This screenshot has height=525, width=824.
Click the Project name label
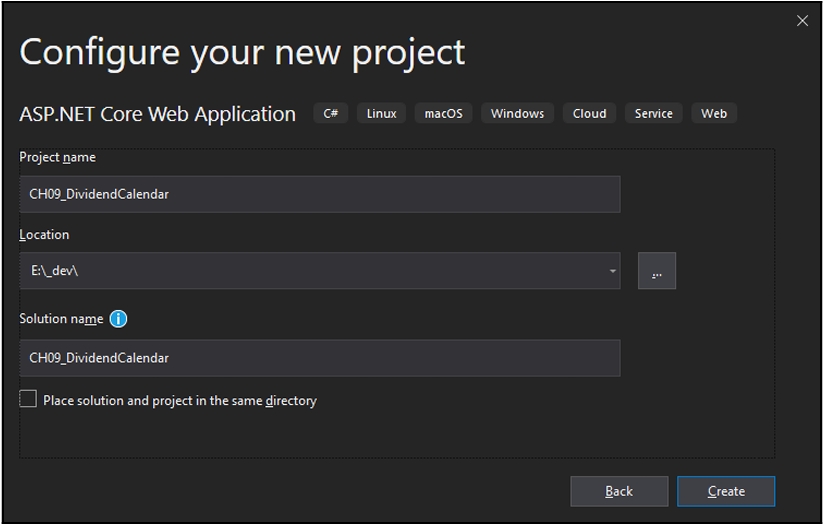click(58, 157)
